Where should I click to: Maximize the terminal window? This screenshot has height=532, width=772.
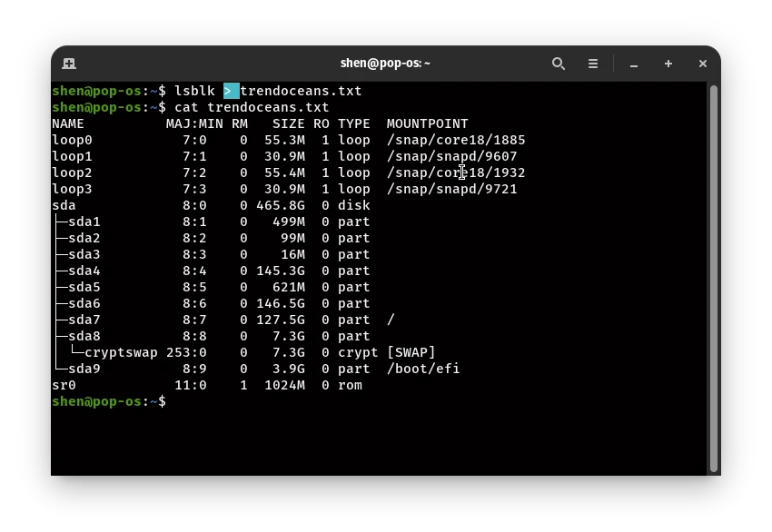pyautogui.click(x=668, y=64)
